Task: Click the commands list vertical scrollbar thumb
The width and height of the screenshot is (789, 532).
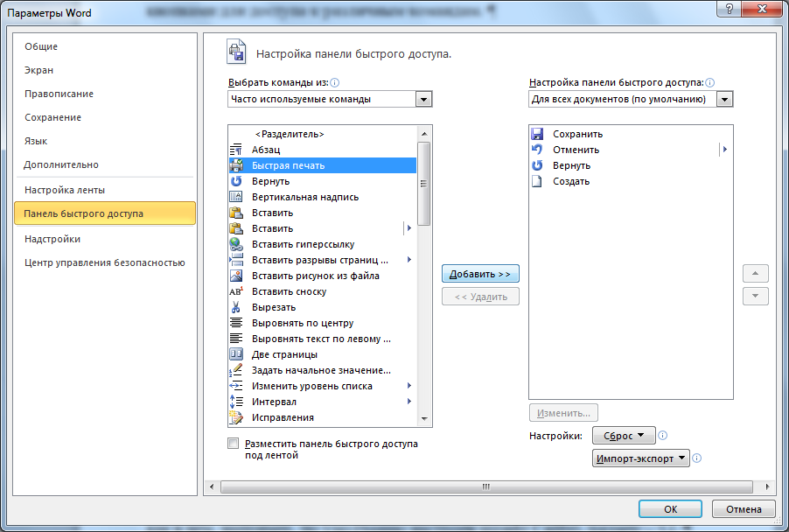Action: (x=423, y=183)
